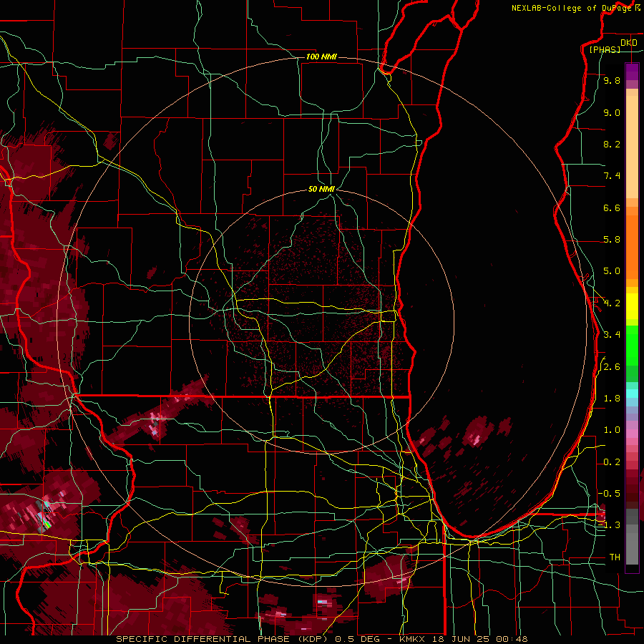The height and width of the screenshot is (644, 644).
Task: Click the 9.8 legend value
Action: 612,81
